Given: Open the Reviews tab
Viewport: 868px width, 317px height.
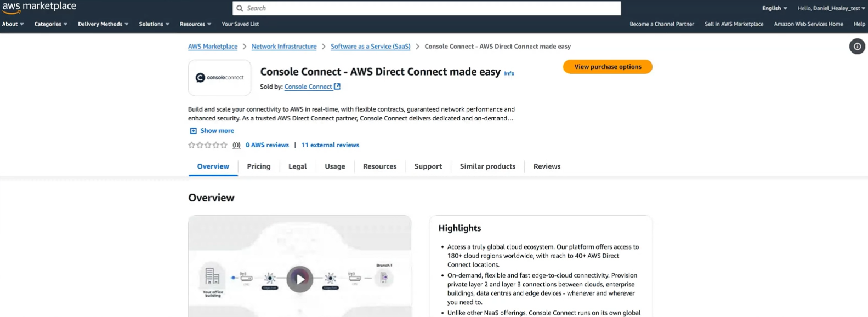Looking at the screenshot, I should [x=547, y=166].
